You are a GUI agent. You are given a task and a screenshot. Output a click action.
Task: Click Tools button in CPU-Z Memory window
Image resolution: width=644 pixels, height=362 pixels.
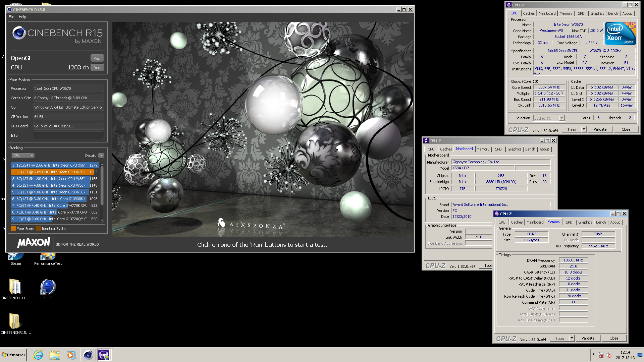pos(559,338)
